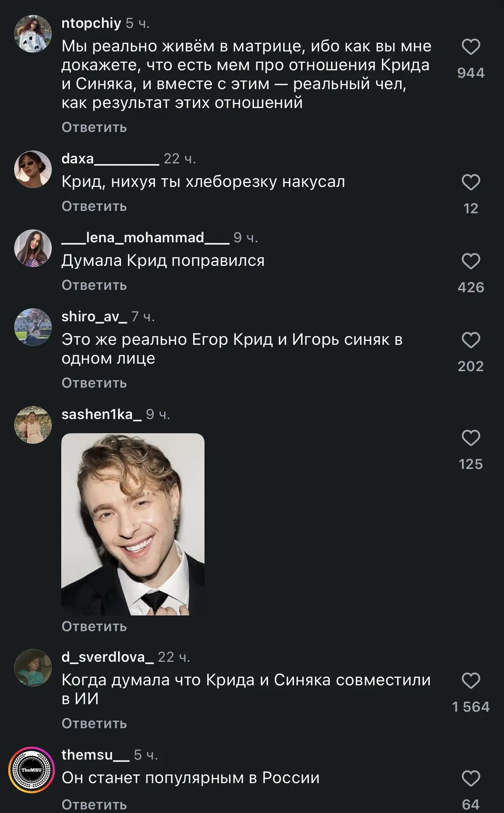
Task: Tap Ответить under lena_mohammad's comment
Action: point(94,285)
